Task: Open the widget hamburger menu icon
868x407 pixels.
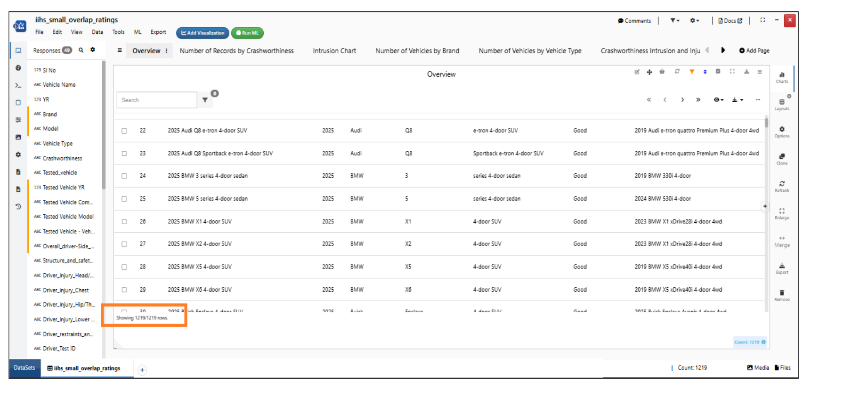Action: tap(760, 72)
